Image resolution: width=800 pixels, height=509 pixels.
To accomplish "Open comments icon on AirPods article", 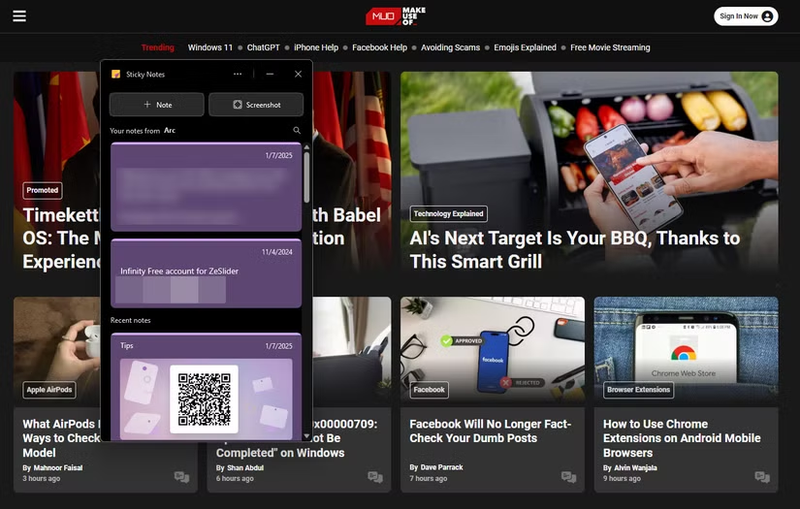I will tap(182, 478).
